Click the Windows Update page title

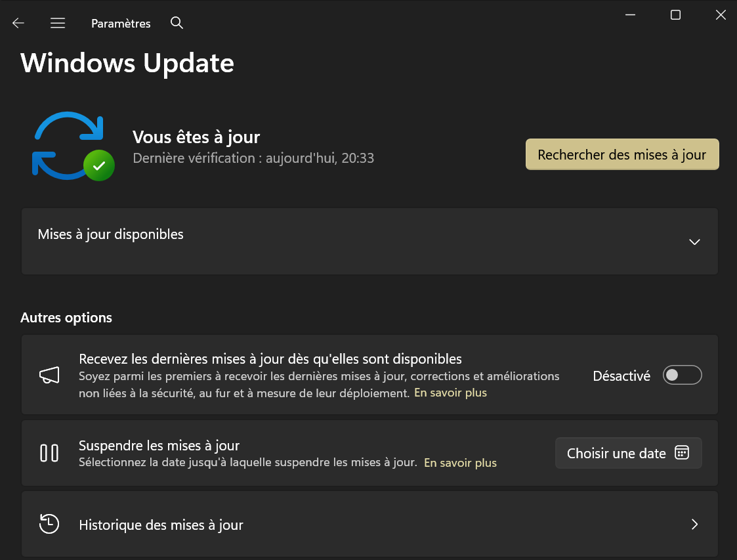click(127, 63)
